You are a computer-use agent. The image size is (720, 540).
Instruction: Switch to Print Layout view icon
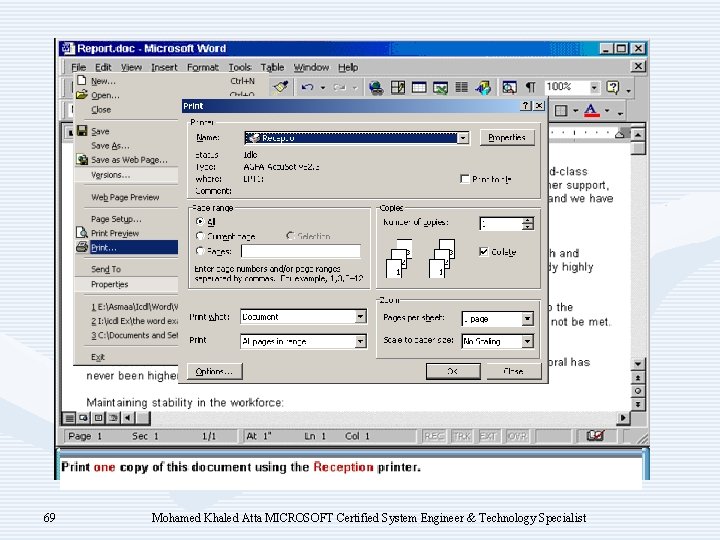coord(98,418)
